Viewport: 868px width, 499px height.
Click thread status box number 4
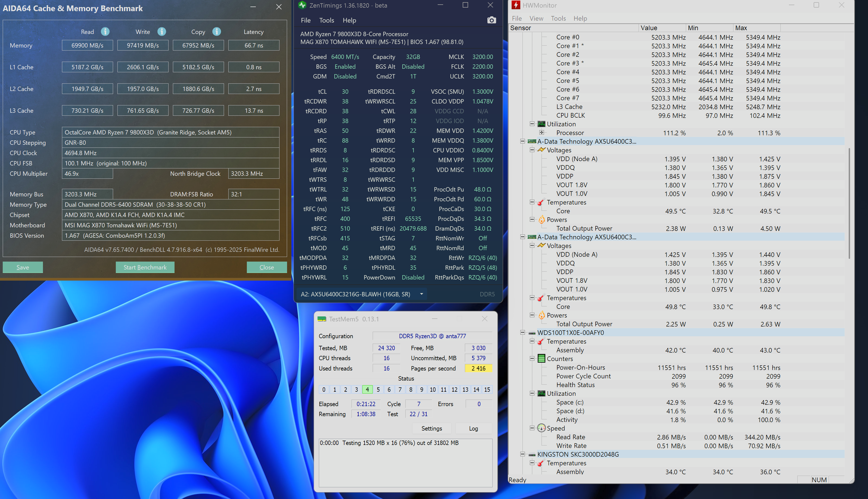pos(367,389)
